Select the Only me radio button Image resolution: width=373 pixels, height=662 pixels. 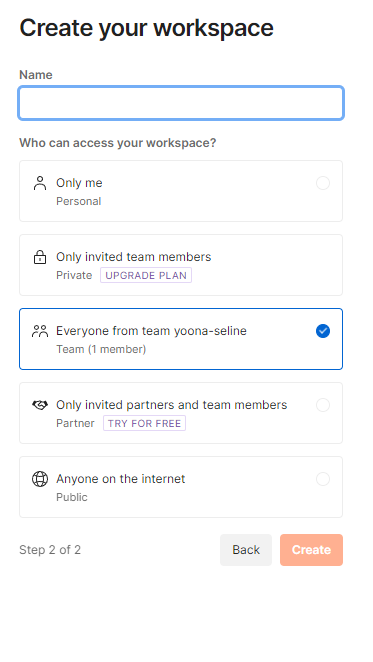point(323,183)
